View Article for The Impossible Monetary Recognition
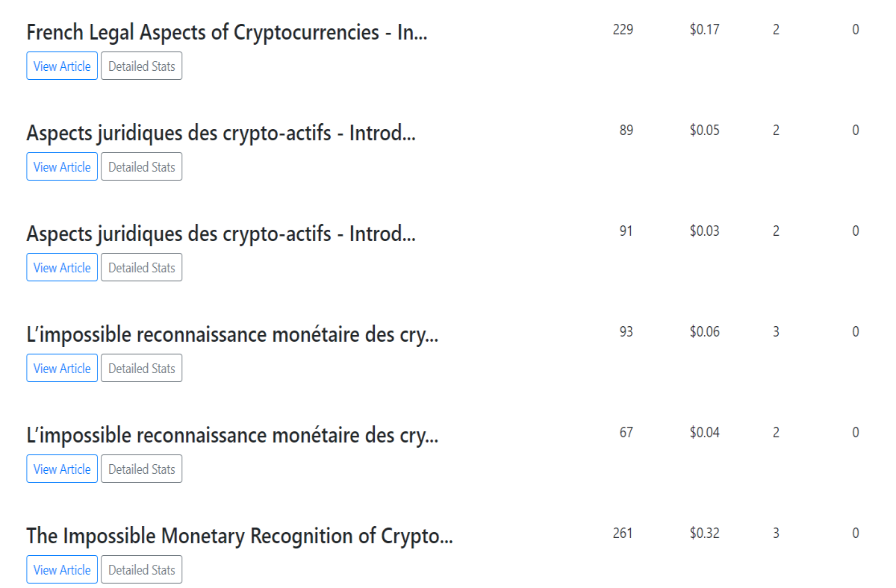The width and height of the screenshot is (896, 588). tap(62, 569)
